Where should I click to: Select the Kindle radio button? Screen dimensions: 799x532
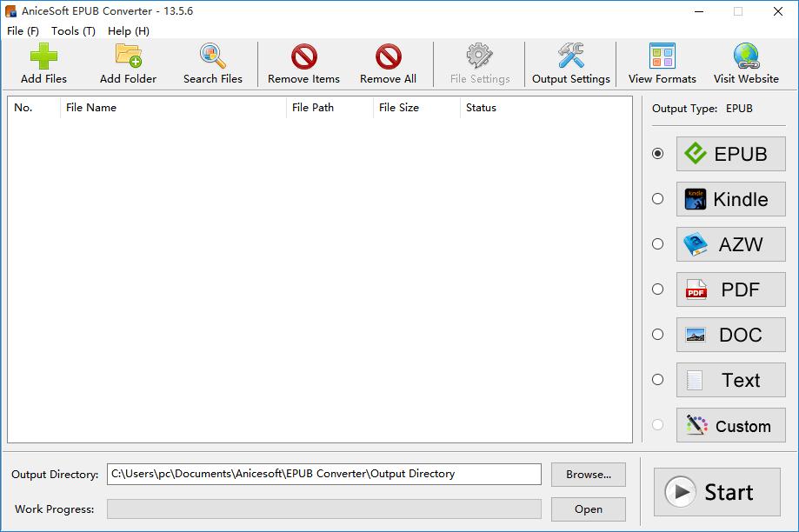click(658, 199)
